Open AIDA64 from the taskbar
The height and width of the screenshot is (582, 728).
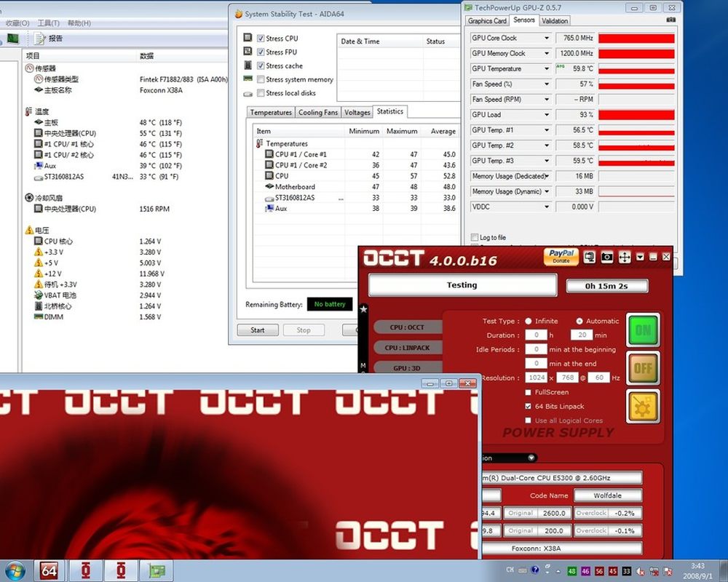point(50,570)
